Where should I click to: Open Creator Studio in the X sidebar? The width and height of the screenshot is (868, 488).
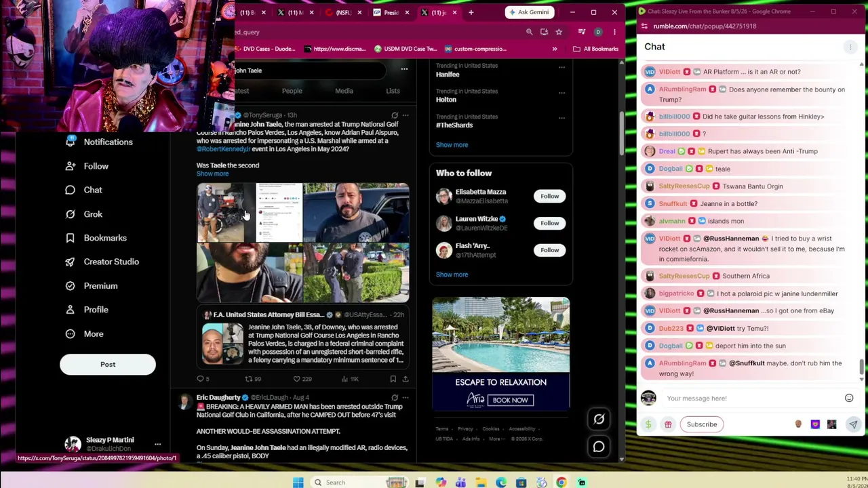pyautogui.click(x=102, y=262)
